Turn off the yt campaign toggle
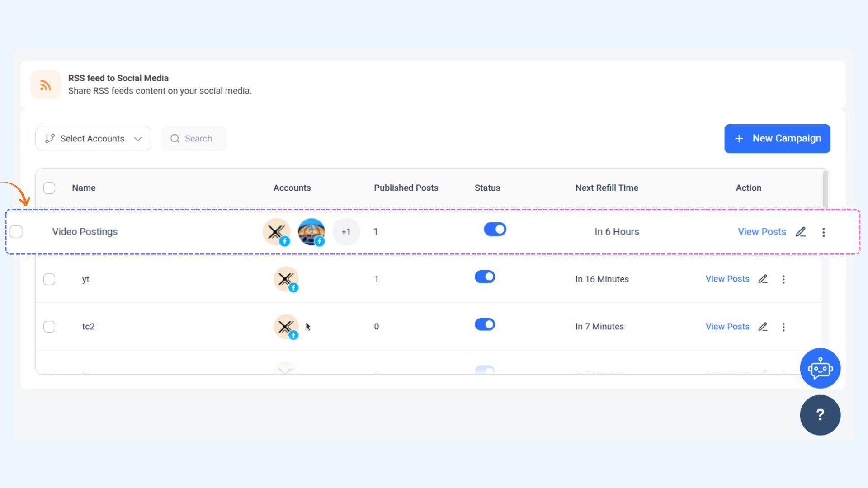Image resolution: width=868 pixels, height=488 pixels. pos(485,277)
